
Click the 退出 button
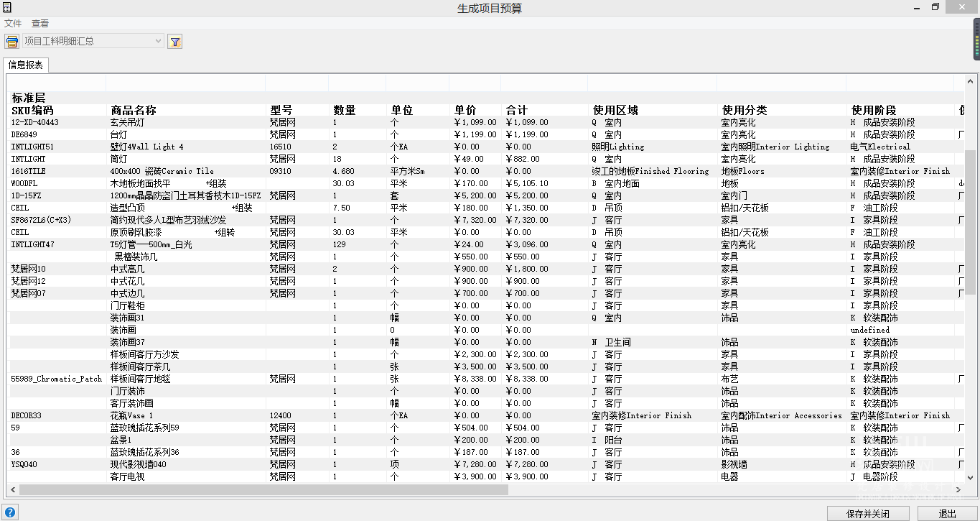pyautogui.click(x=948, y=514)
